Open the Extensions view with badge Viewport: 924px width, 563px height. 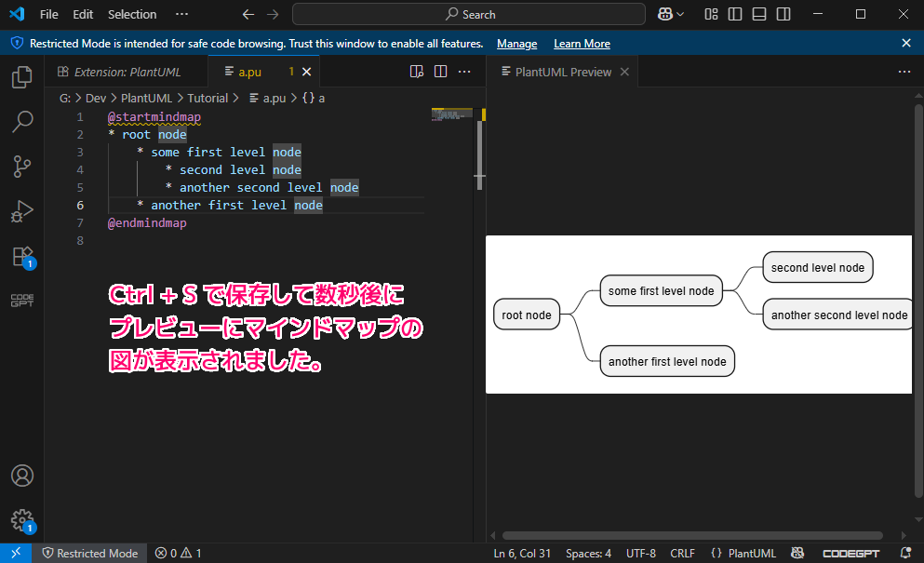[x=22, y=257]
